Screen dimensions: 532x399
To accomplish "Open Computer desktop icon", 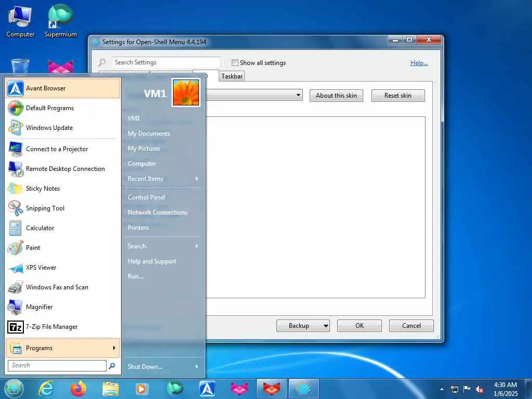I will (x=20, y=21).
